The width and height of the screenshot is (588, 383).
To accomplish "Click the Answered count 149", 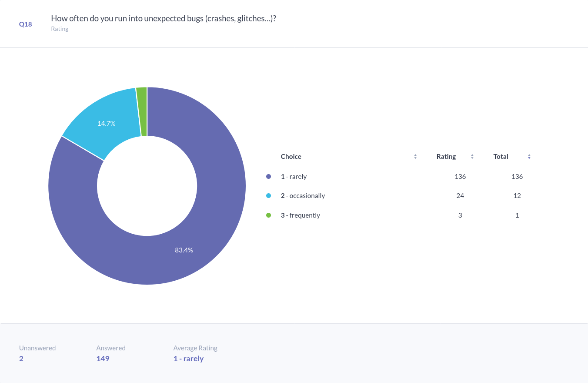I will (x=103, y=359).
